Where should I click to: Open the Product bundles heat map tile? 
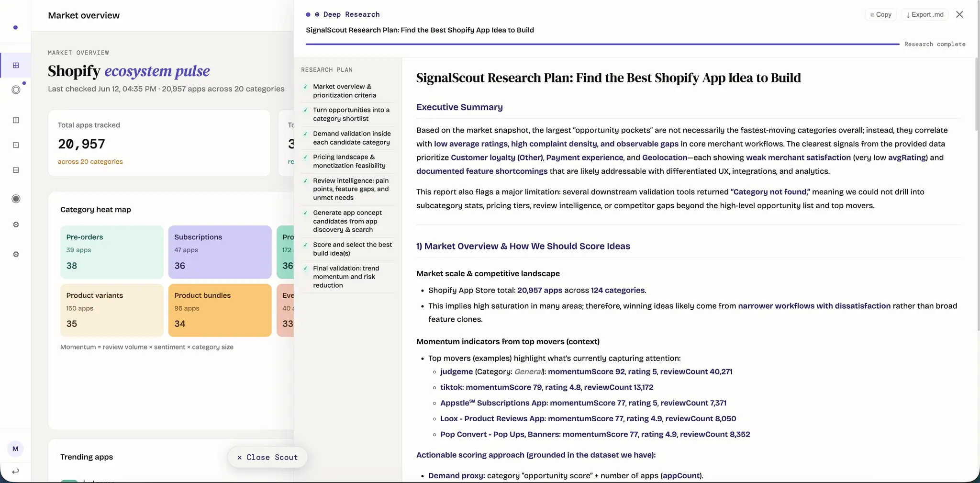tap(220, 310)
